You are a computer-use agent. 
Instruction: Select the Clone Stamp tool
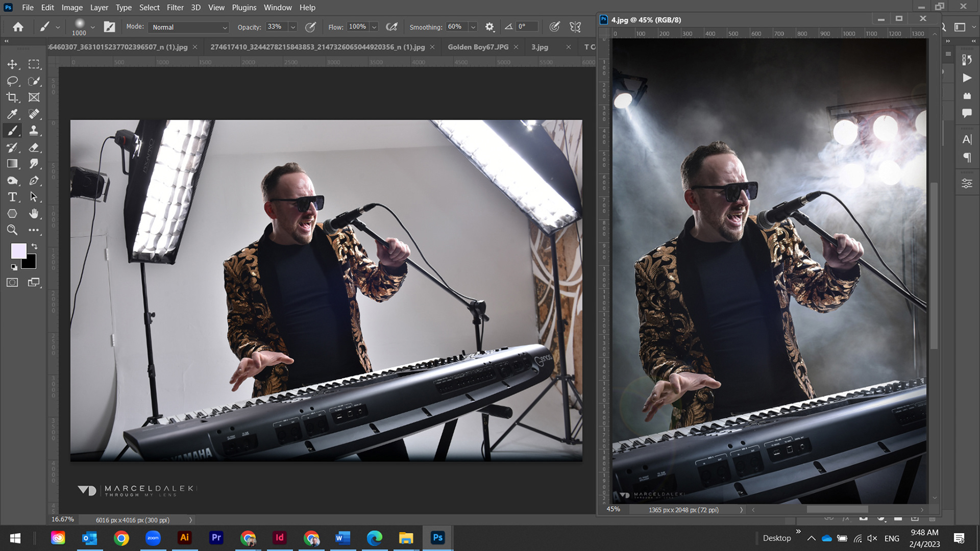34,131
